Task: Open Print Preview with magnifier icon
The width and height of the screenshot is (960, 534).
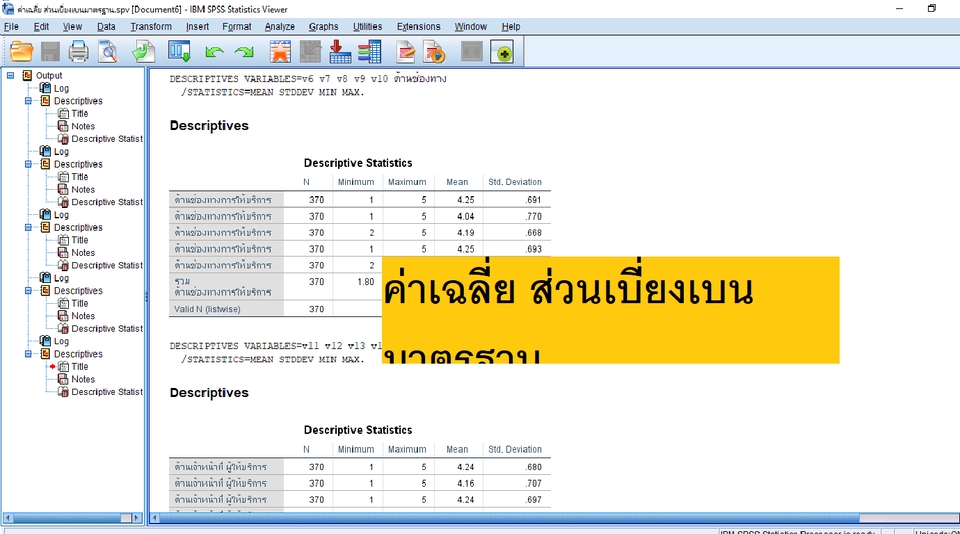Action: [x=107, y=51]
